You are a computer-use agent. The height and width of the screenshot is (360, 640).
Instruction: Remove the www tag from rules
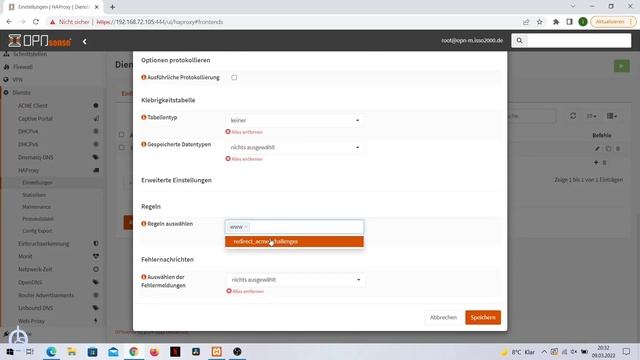tap(246, 227)
